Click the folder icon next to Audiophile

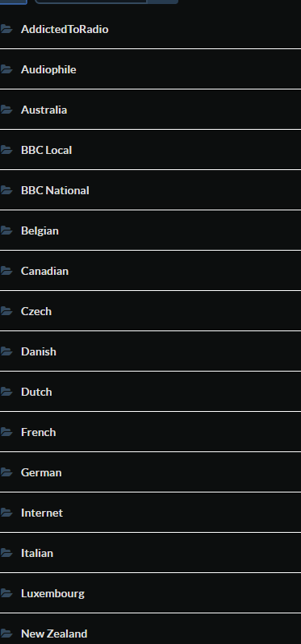6,69
